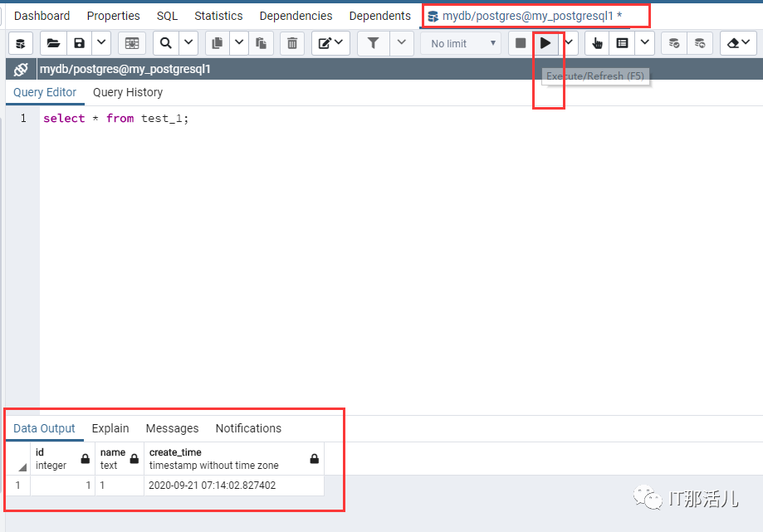Switch to the Query History tab
This screenshot has width=763, height=532.
click(x=128, y=92)
